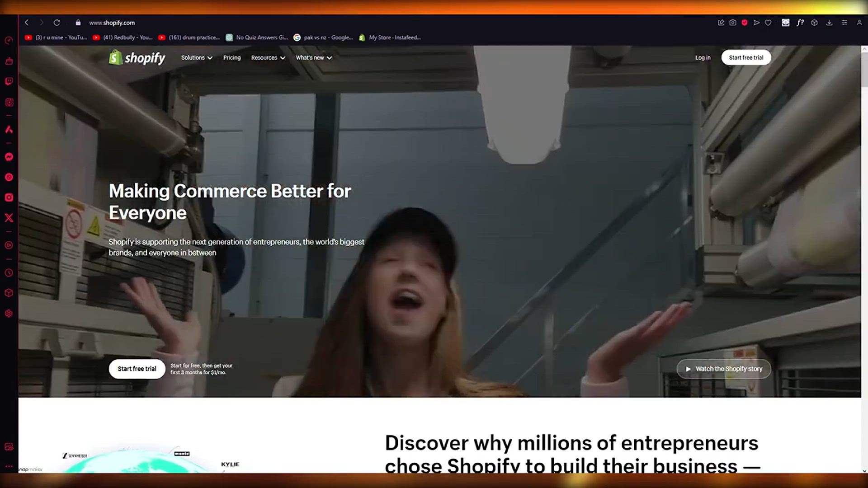Click the browser back arrow
868x488 pixels.
(27, 23)
